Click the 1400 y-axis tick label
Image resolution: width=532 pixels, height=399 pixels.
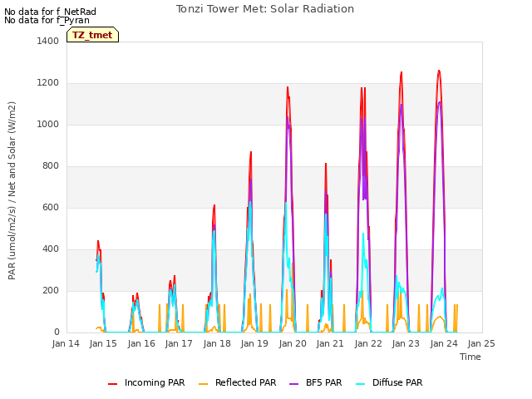click(48, 41)
